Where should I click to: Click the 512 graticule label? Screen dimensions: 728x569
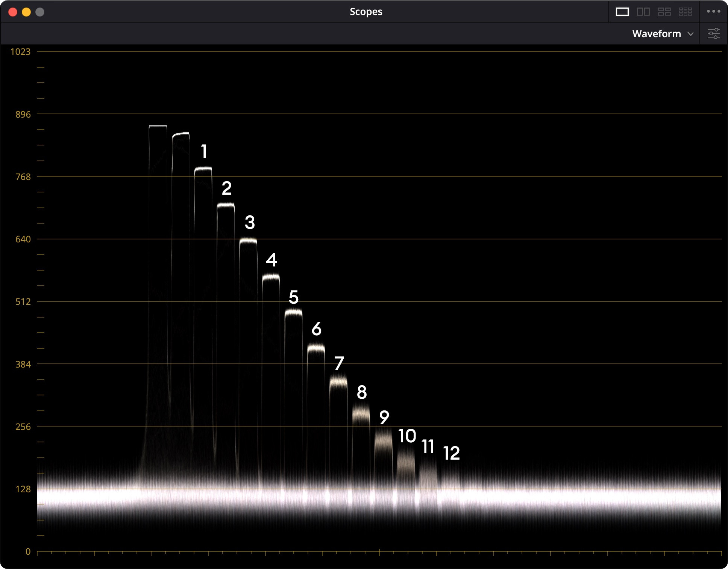(23, 302)
